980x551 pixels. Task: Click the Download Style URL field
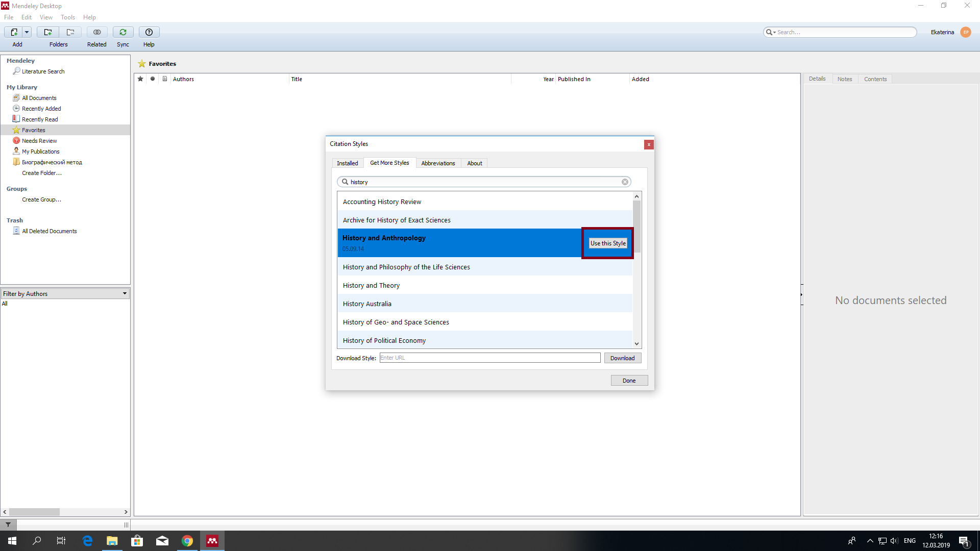[x=490, y=358]
